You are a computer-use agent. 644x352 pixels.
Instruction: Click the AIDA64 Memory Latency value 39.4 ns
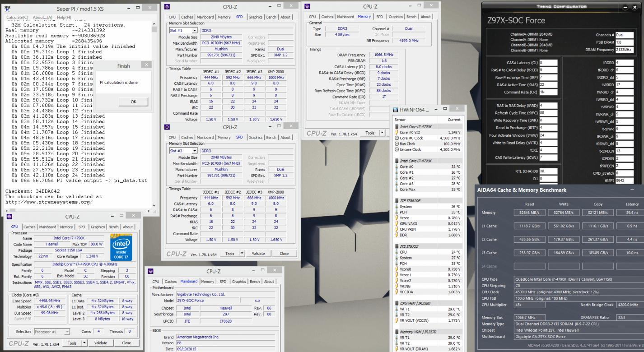[x=631, y=212]
